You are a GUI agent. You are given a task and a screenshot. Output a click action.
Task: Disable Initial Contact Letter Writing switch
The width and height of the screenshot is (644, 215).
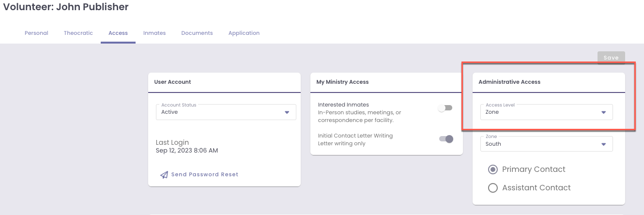(x=446, y=139)
